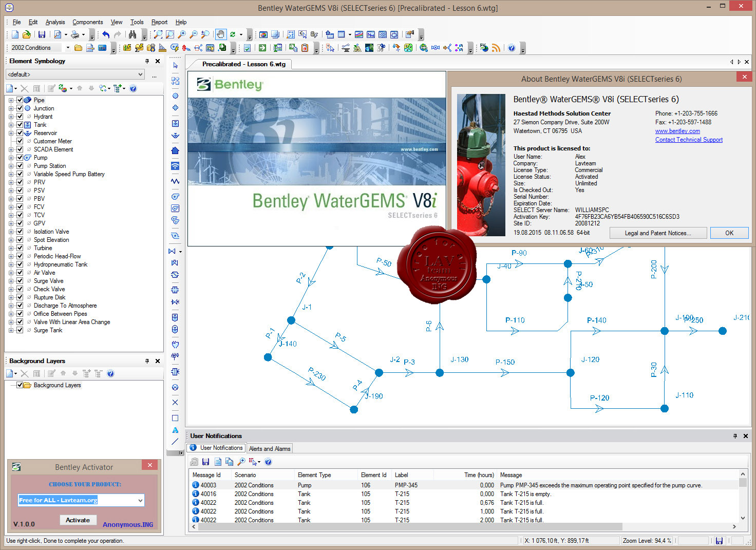This screenshot has width=756, height=550.
Task: Toggle the Turbine checkbox
Action: (20, 248)
